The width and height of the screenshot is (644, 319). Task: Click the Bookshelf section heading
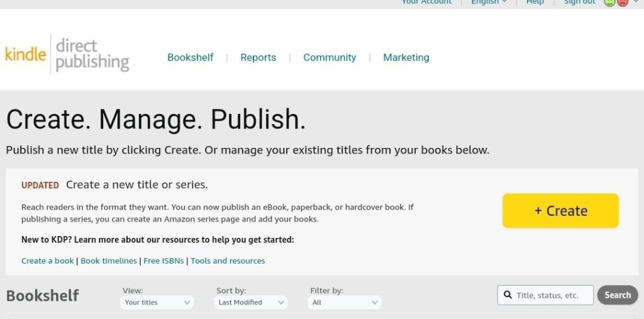point(42,296)
